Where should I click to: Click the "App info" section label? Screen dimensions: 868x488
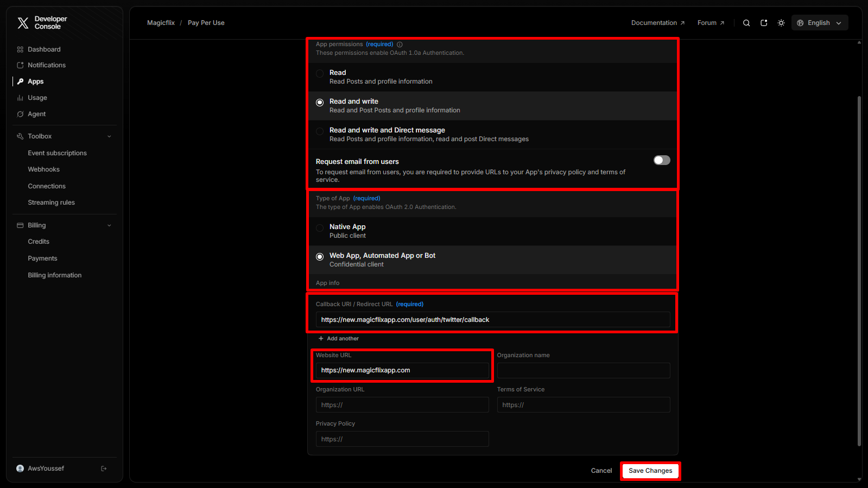327,283
